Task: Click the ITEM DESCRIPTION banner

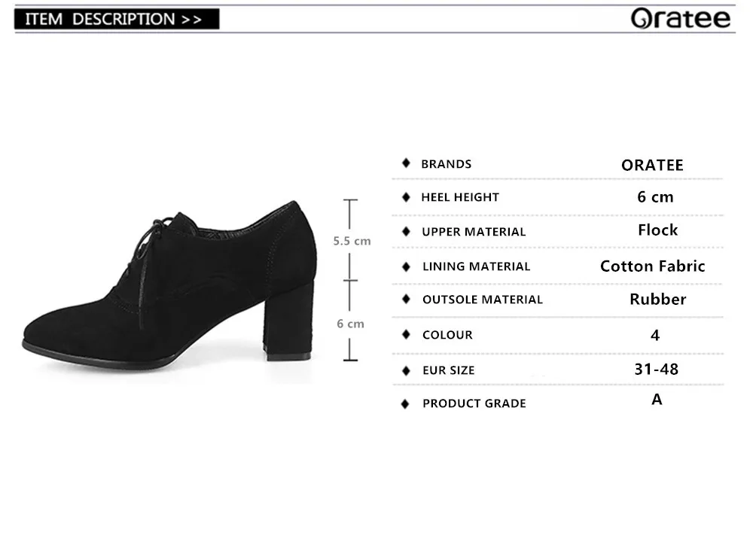Action: tap(117, 20)
